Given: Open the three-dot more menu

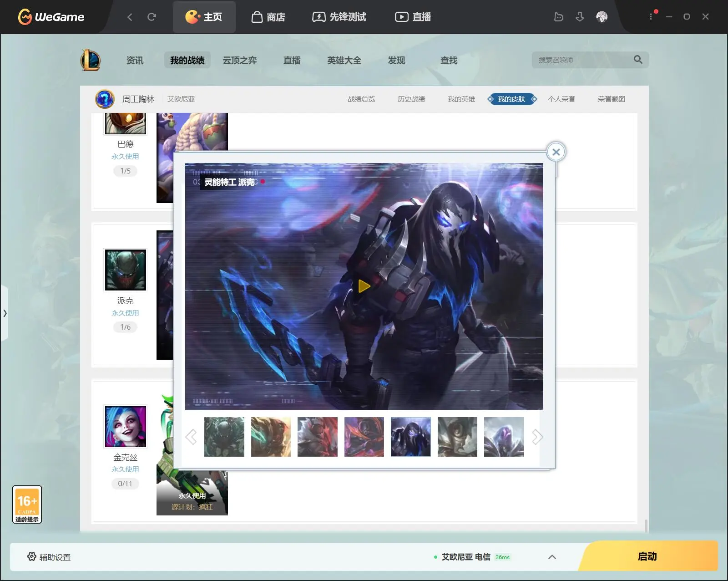Looking at the screenshot, I should tap(651, 16).
